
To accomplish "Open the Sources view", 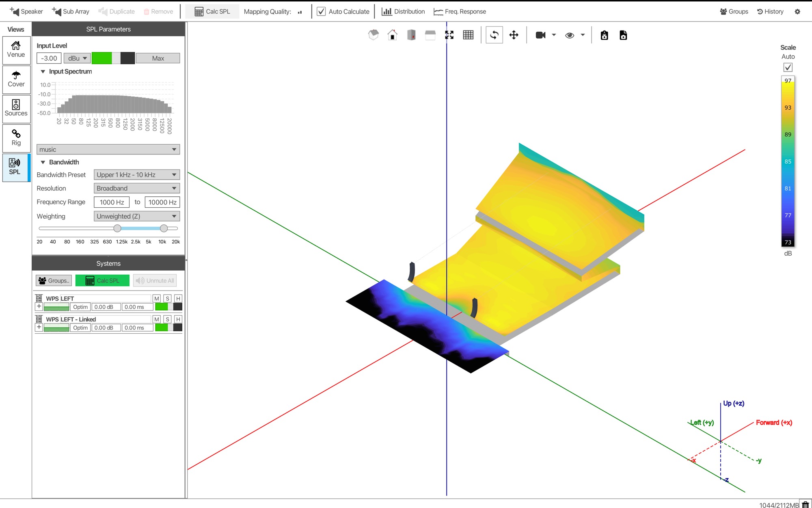I will pyautogui.click(x=16, y=109).
